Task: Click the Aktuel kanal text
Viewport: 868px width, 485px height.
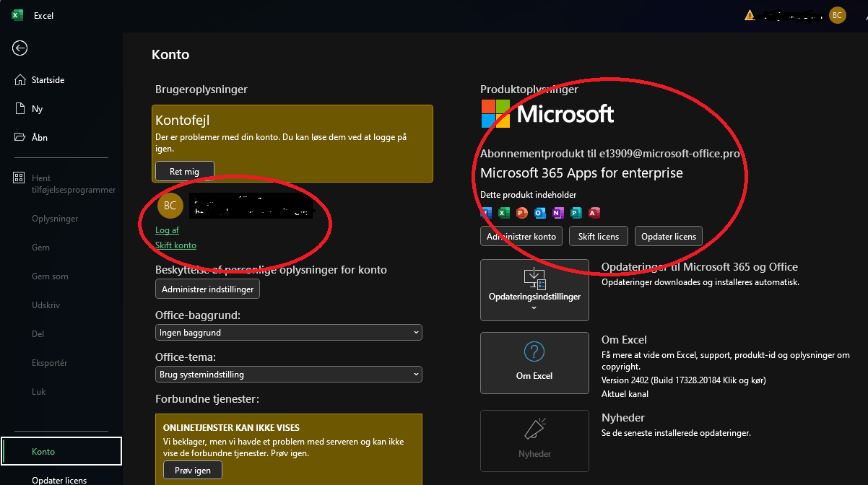Action: coord(625,394)
